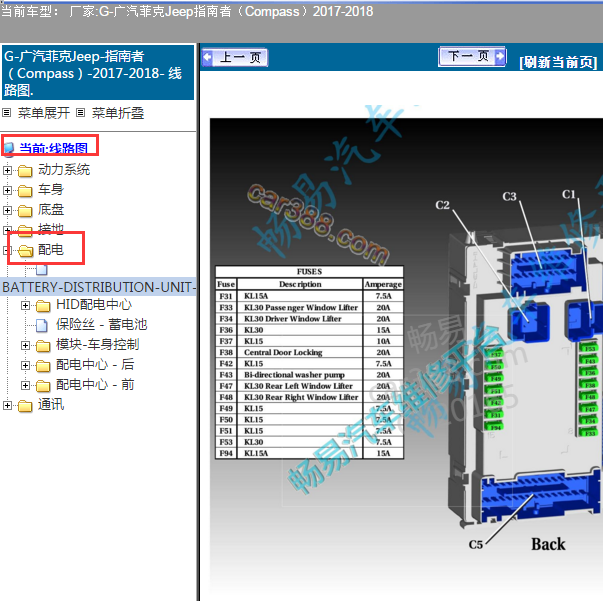This screenshot has width=603, height=601.
Task: Click the 保险丝 - 蓄电池 document icon
Action: pos(42,326)
